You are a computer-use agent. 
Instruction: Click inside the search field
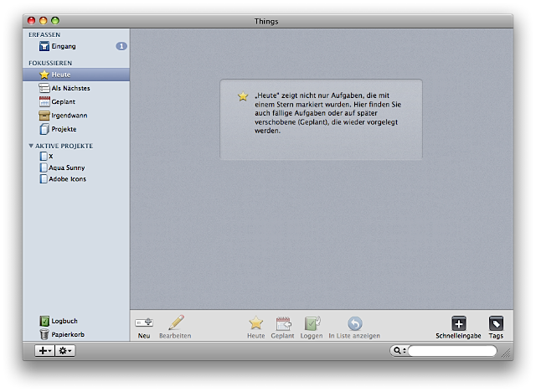pyautogui.click(x=452, y=351)
